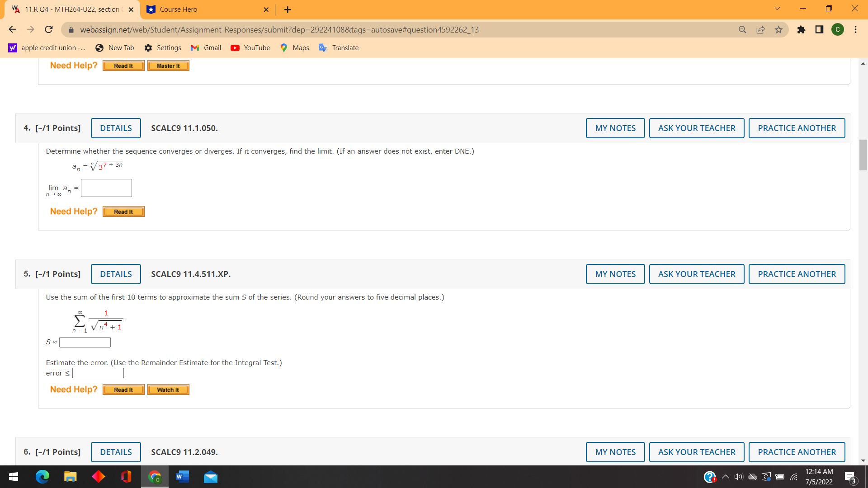Expand DETAILS for question 4
Screen dimensions: 868x488
pos(116,128)
